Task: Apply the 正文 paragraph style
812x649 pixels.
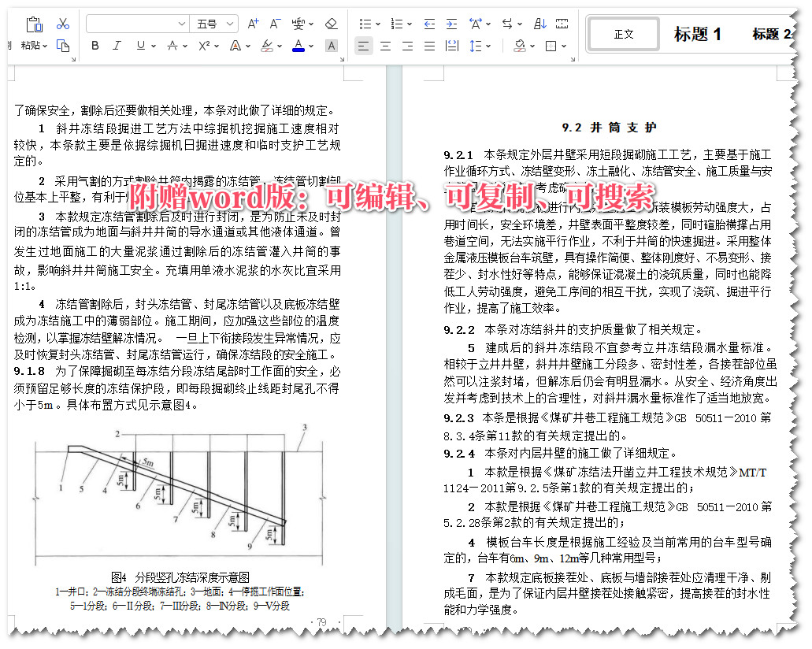Action: pyautogui.click(x=623, y=35)
